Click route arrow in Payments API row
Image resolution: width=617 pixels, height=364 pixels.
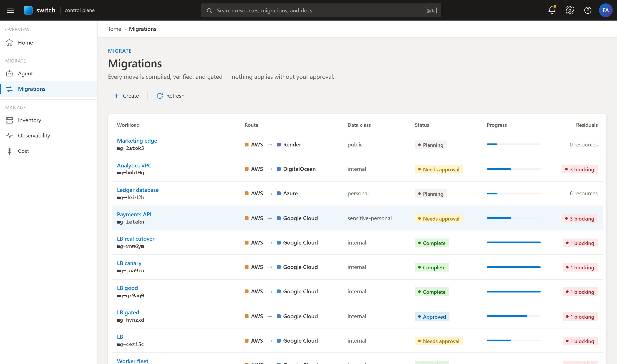tap(270, 218)
